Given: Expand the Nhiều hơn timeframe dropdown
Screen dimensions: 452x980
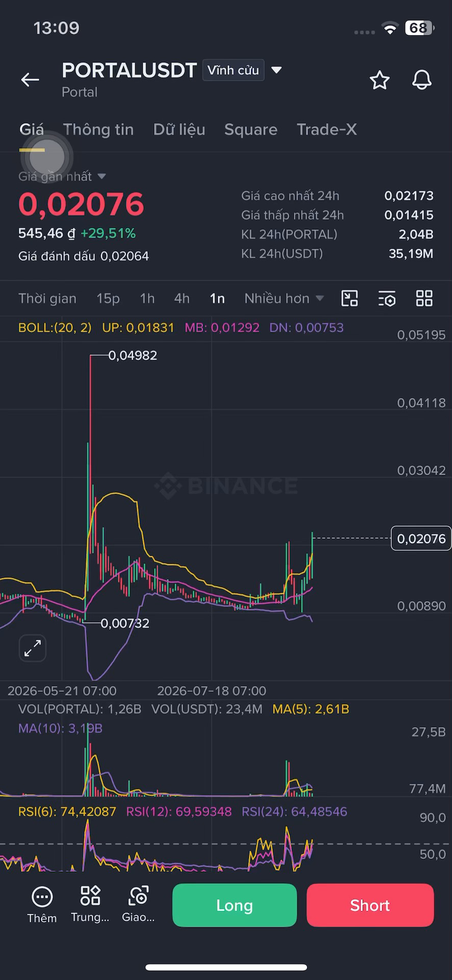Looking at the screenshot, I should point(284,299).
